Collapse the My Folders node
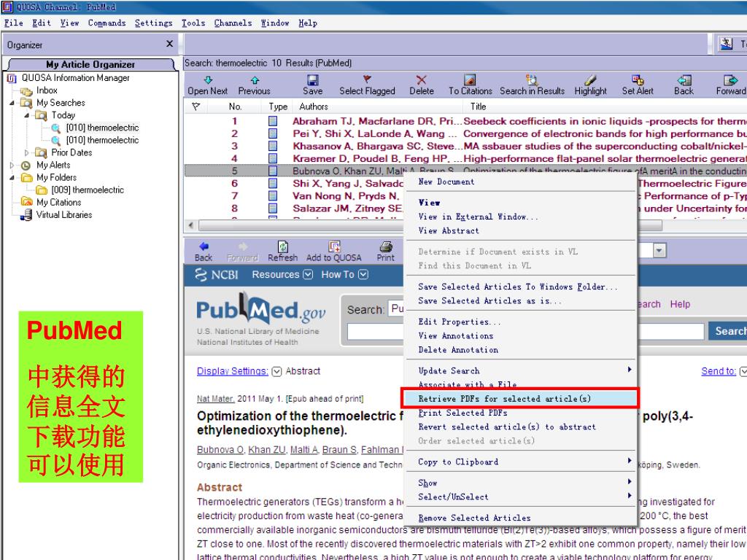Viewport: 747px width, 560px height. click(x=12, y=178)
